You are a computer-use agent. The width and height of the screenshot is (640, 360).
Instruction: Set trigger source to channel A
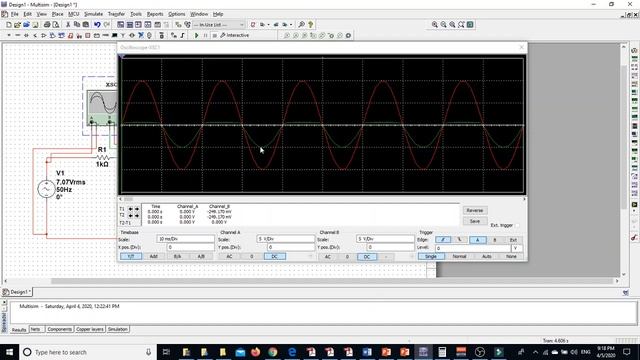pos(478,240)
